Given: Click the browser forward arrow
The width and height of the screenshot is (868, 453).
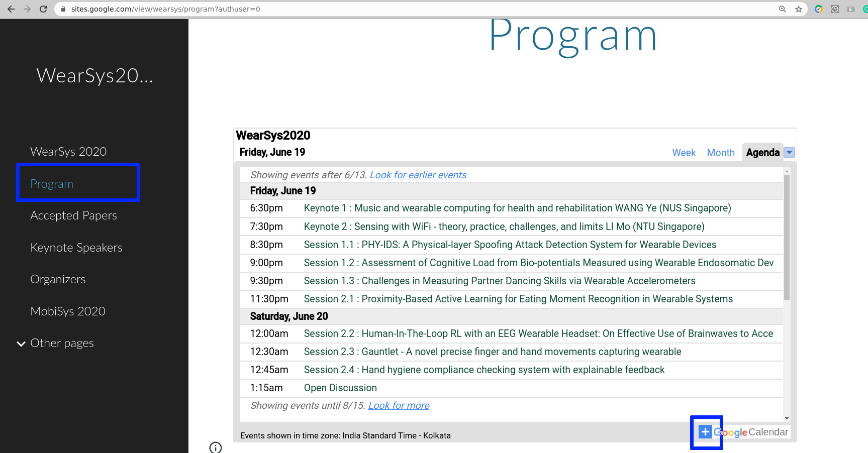Looking at the screenshot, I should click(x=27, y=9).
